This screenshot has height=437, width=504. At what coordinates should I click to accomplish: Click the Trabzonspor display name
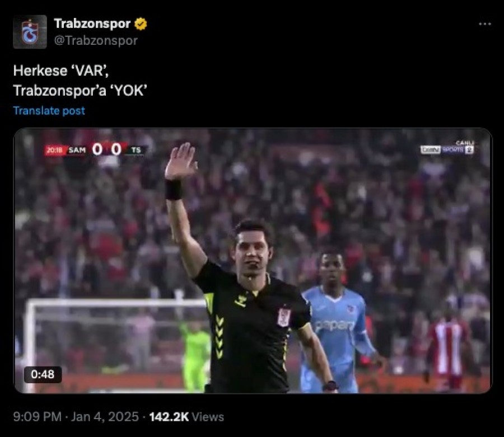click(x=92, y=24)
